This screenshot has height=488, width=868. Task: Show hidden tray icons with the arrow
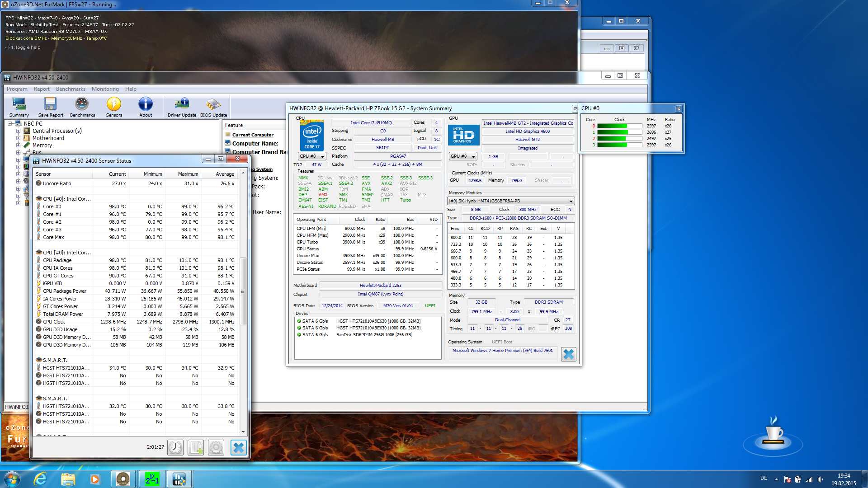click(x=776, y=479)
